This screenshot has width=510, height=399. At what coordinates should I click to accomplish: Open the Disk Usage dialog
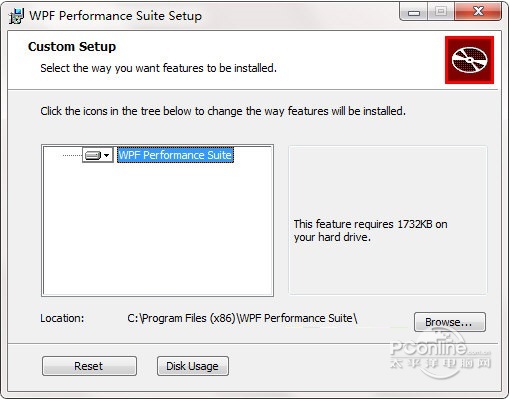point(193,366)
